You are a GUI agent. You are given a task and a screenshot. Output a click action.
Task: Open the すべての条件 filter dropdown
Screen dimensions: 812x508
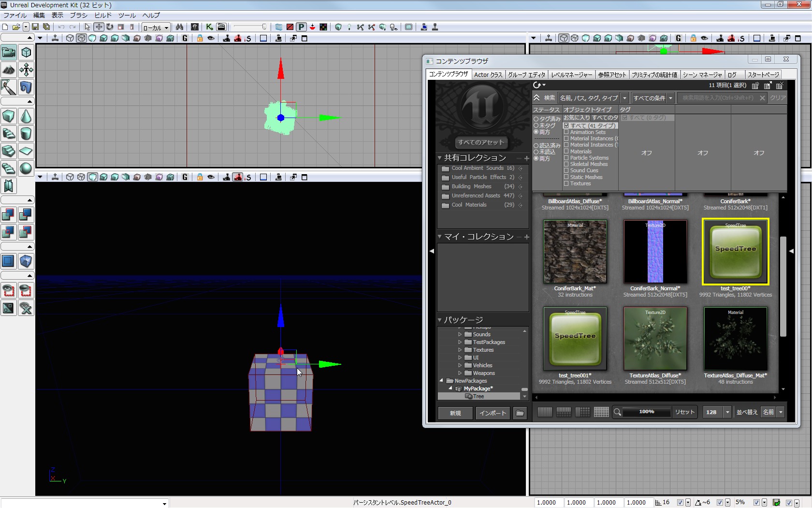click(x=653, y=98)
